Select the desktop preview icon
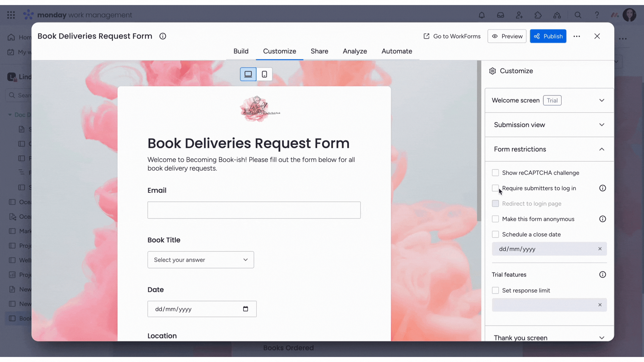644x362 pixels. click(x=248, y=74)
